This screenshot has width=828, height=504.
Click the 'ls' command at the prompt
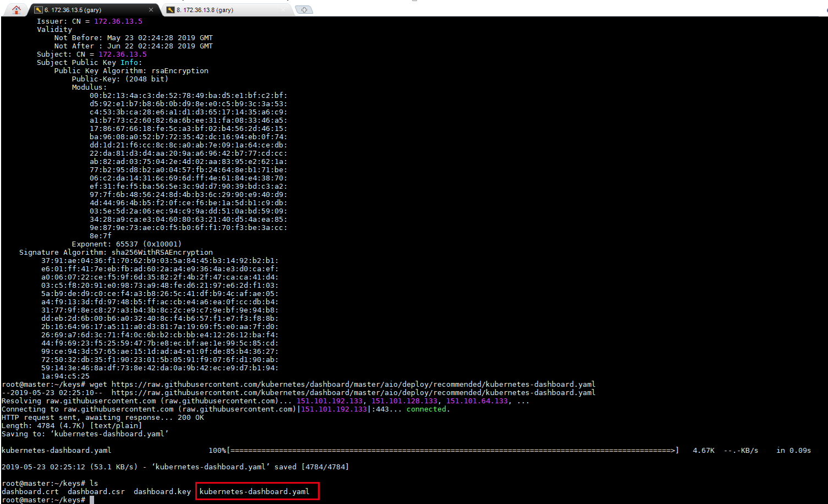[94, 483]
